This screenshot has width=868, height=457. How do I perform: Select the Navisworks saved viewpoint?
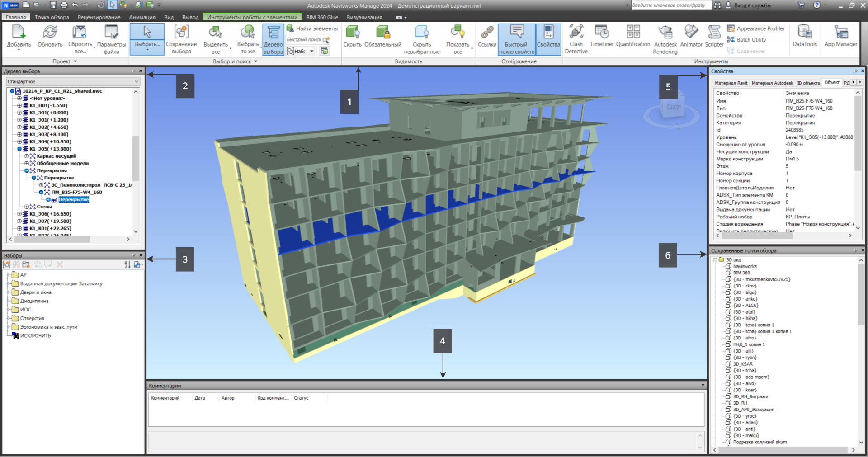745,267
